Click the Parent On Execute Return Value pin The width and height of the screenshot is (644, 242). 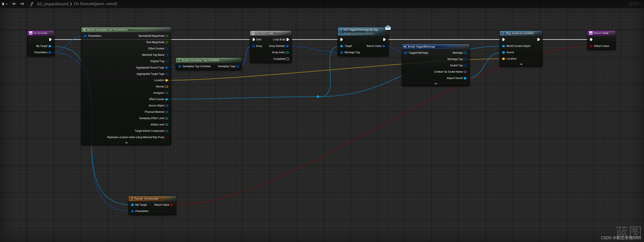coord(171,205)
